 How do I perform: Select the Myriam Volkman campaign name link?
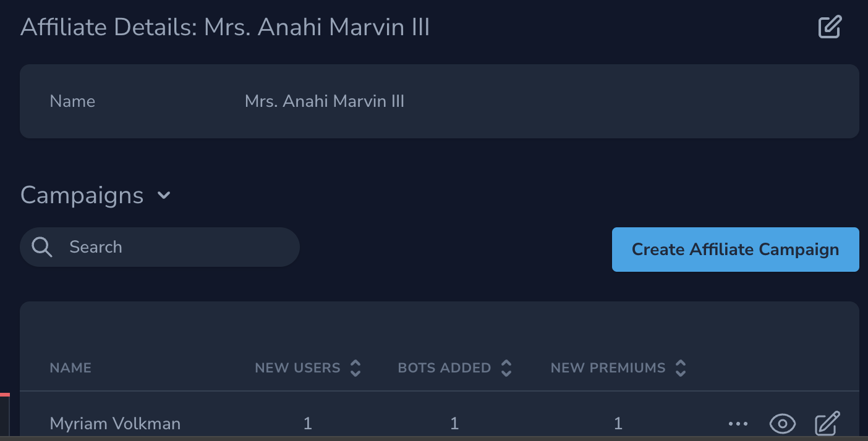[115, 424]
